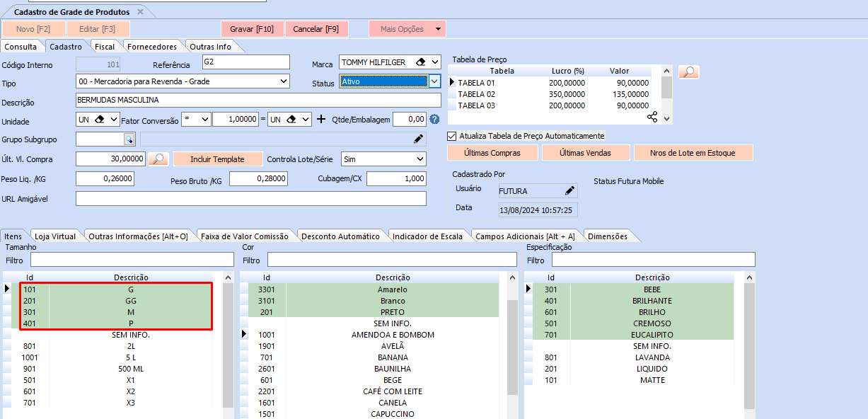Viewport: 868px width, 419px height.
Task: Open the Loja Virtual tab
Action: coord(54,236)
